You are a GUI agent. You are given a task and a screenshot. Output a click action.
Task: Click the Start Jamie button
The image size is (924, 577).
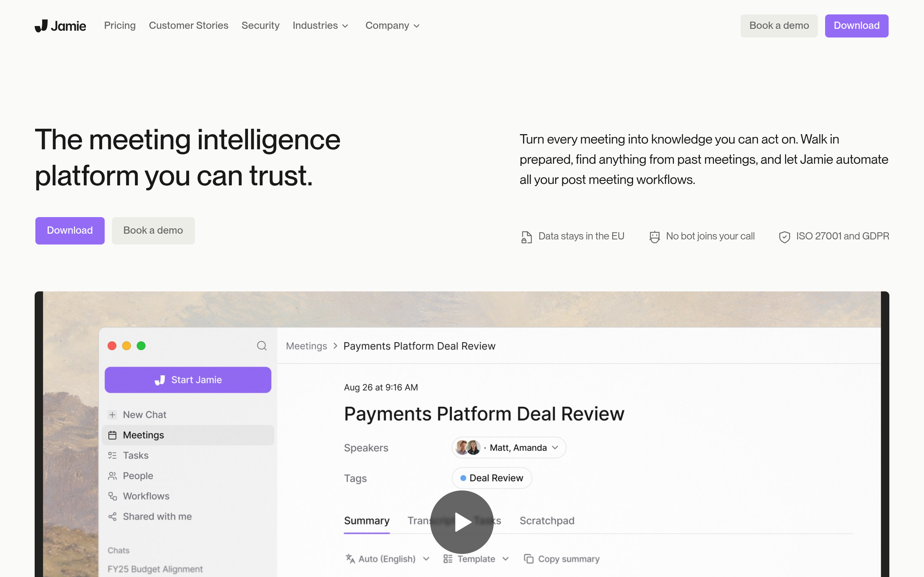coord(188,380)
